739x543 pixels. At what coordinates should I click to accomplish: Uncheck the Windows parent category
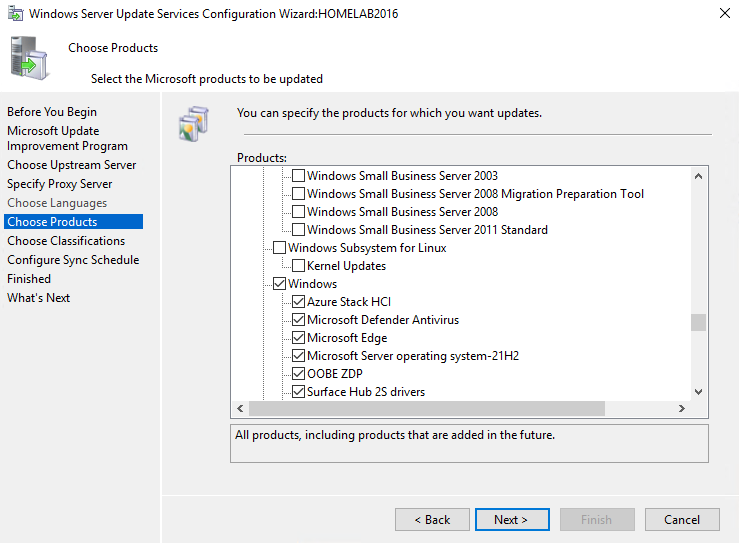[279, 283]
